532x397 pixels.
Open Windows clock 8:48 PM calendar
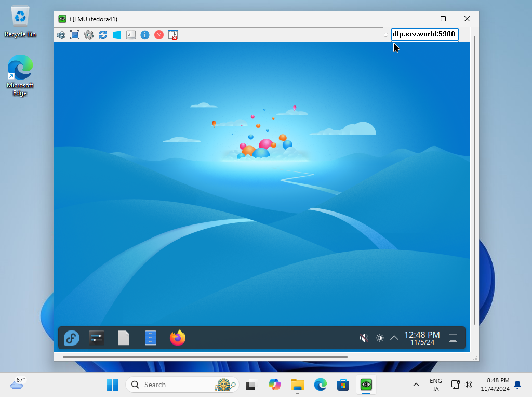pyautogui.click(x=495, y=385)
